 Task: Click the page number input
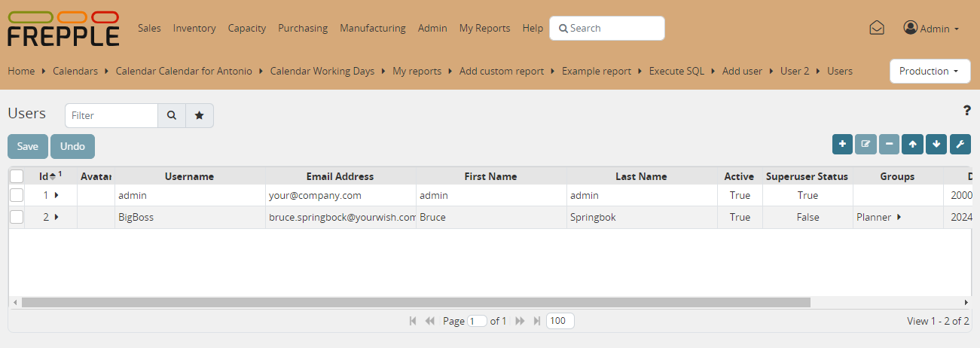point(477,321)
